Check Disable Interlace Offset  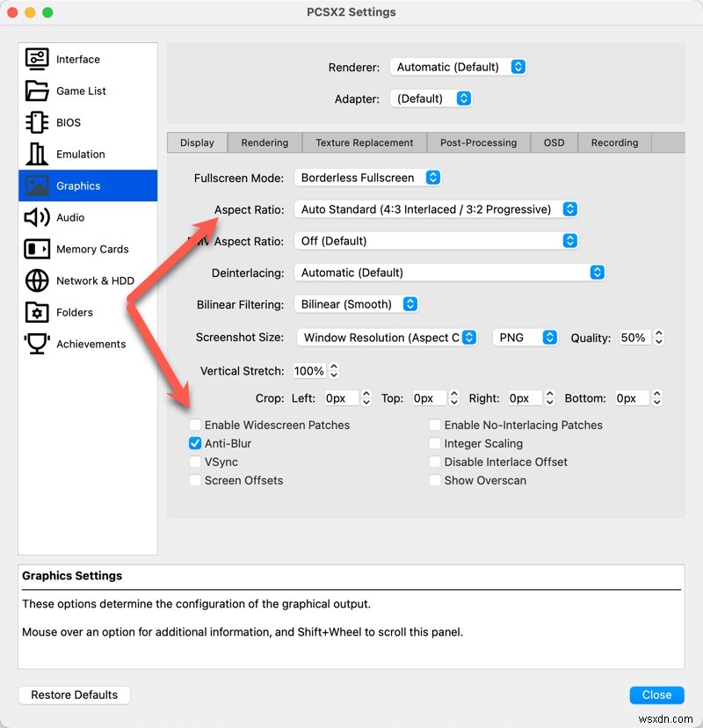coord(435,462)
